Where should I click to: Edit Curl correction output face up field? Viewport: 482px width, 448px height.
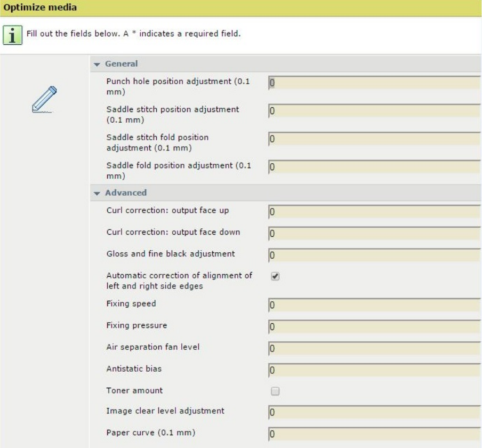373,212
